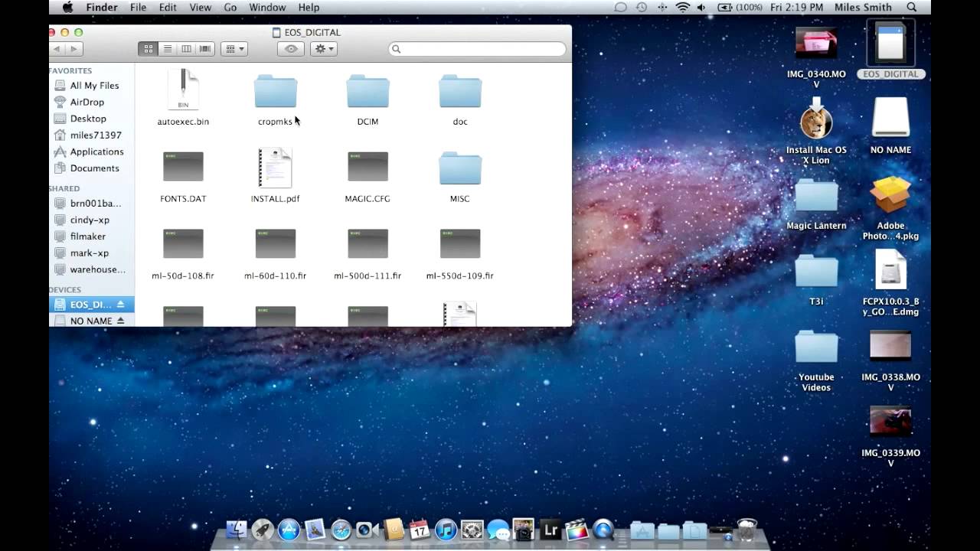Image resolution: width=980 pixels, height=551 pixels.
Task: Open the File menu
Action: pyautogui.click(x=138, y=7)
